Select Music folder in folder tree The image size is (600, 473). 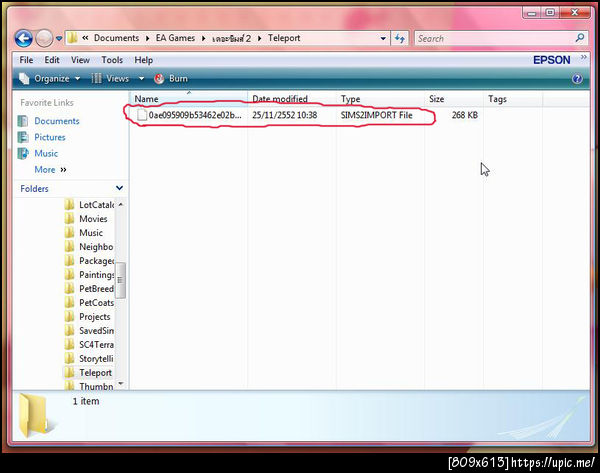91,233
